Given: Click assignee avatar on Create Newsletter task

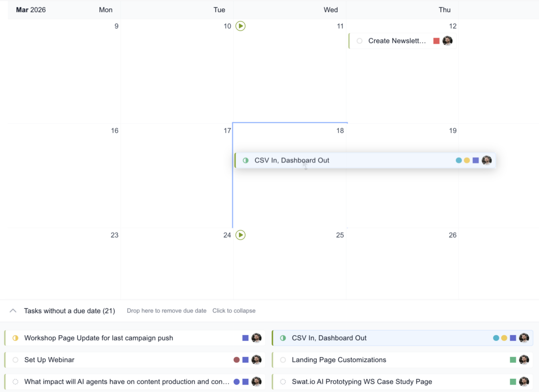Looking at the screenshot, I should coord(447,41).
